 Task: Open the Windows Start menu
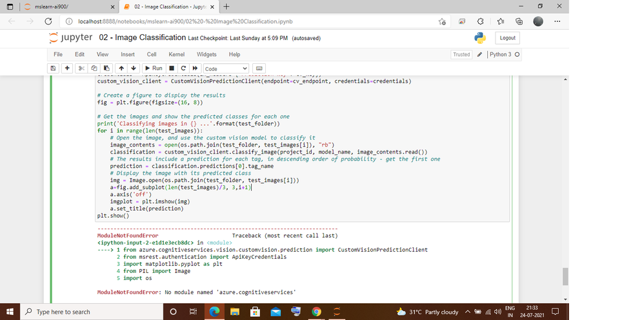click(10, 312)
